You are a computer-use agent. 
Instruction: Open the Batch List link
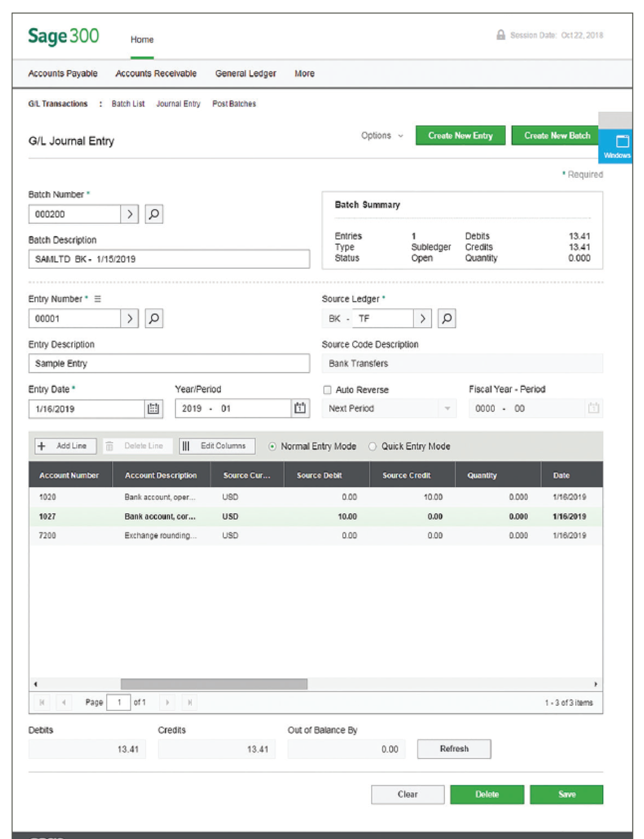pyautogui.click(x=128, y=104)
